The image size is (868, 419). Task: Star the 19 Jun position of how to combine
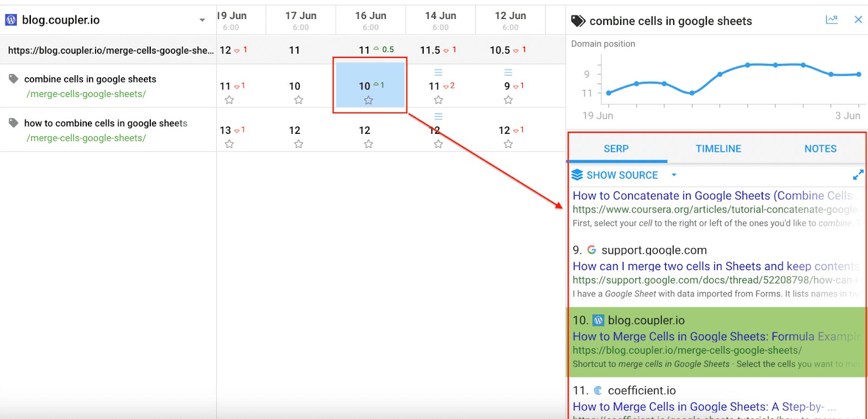point(229,144)
